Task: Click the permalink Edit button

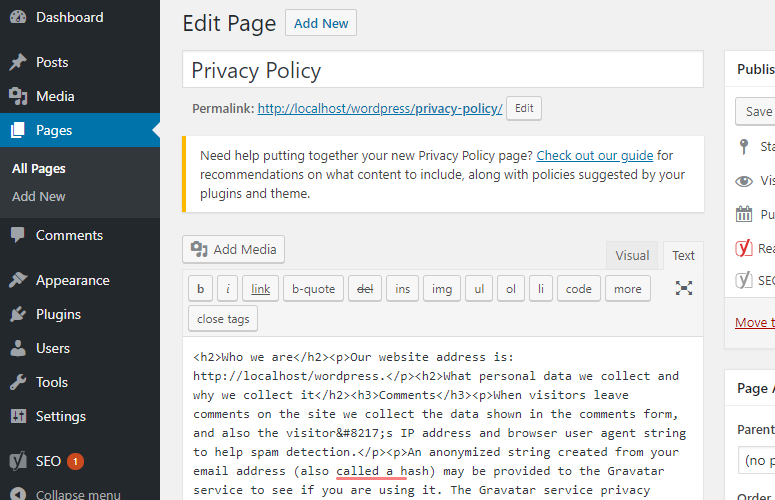Action: click(x=524, y=108)
